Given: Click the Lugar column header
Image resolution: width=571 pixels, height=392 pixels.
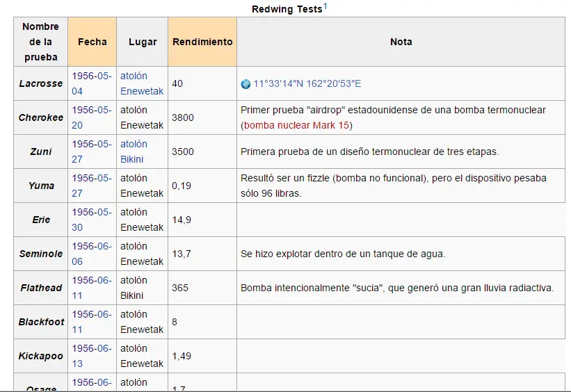Looking at the screenshot, I should (143, 42).
